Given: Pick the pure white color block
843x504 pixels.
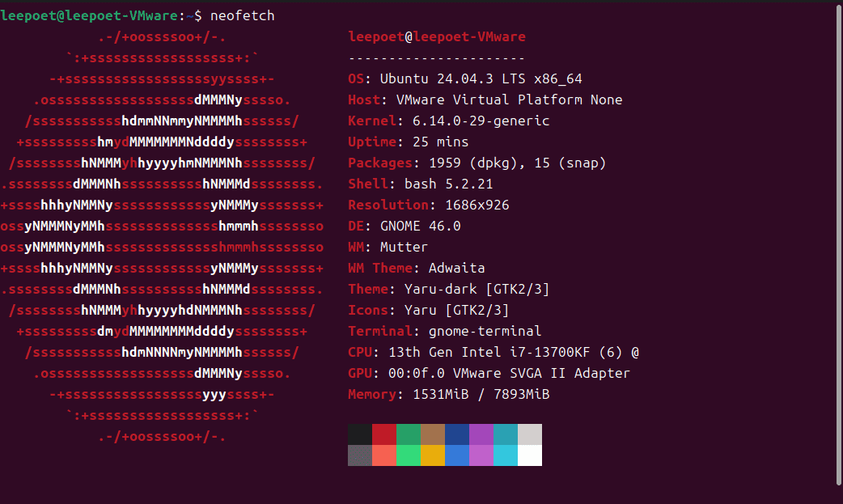Looking at the screenshot, I should coord(530,455).
